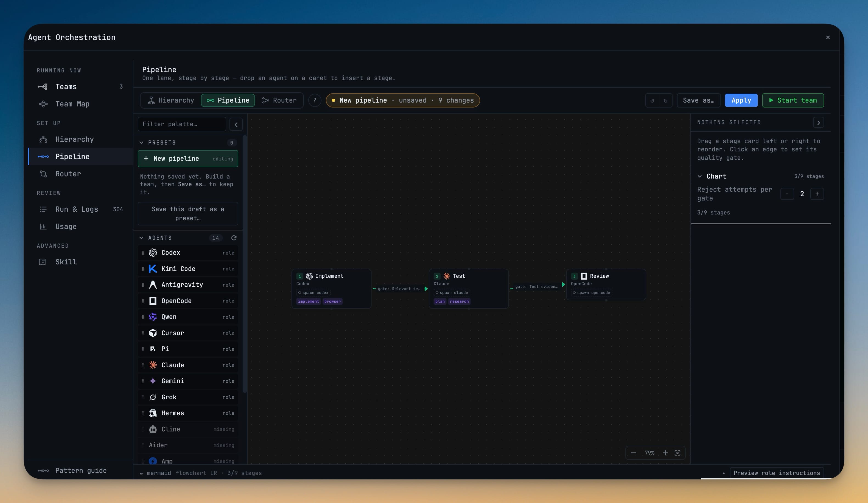
Task: Click the undo arrow icon
Action: (x=652, y=100)
